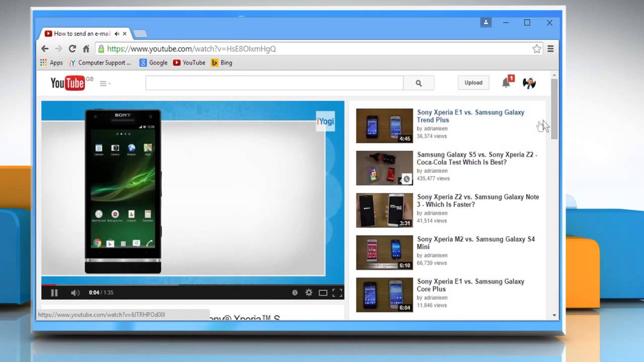Bookmark this page with the star icon
The image size is (644, 362).
pyautogui.click(x=537, y=49)
